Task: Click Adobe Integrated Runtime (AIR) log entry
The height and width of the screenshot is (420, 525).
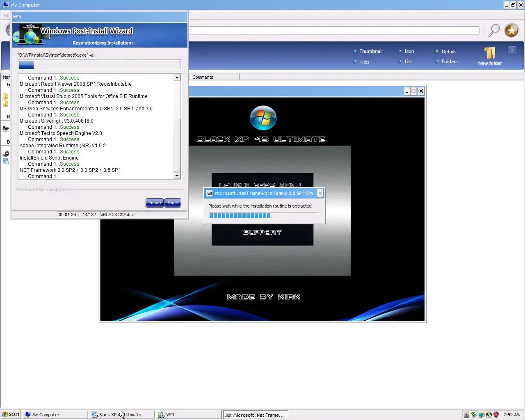Action: pos(63,146)
